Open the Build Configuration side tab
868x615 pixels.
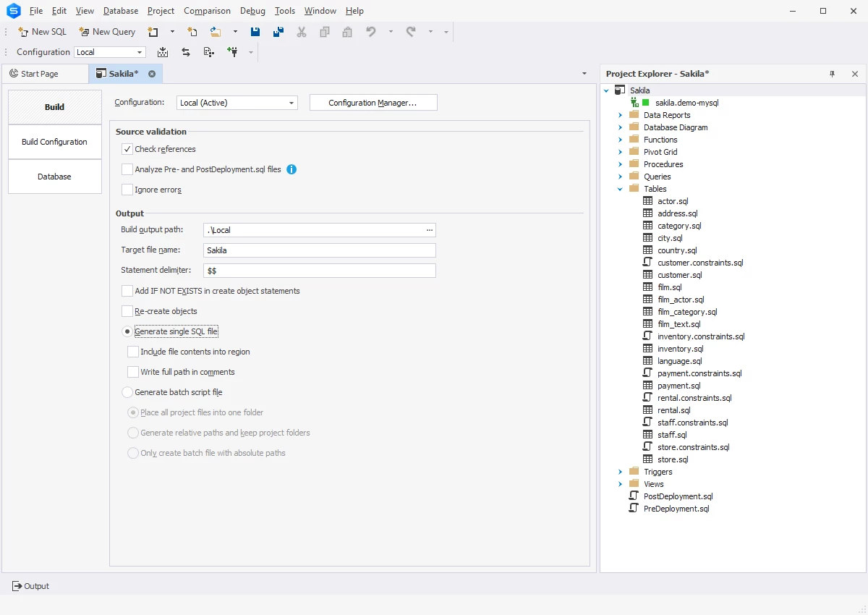pyautogui.click(x=54, y=142)
